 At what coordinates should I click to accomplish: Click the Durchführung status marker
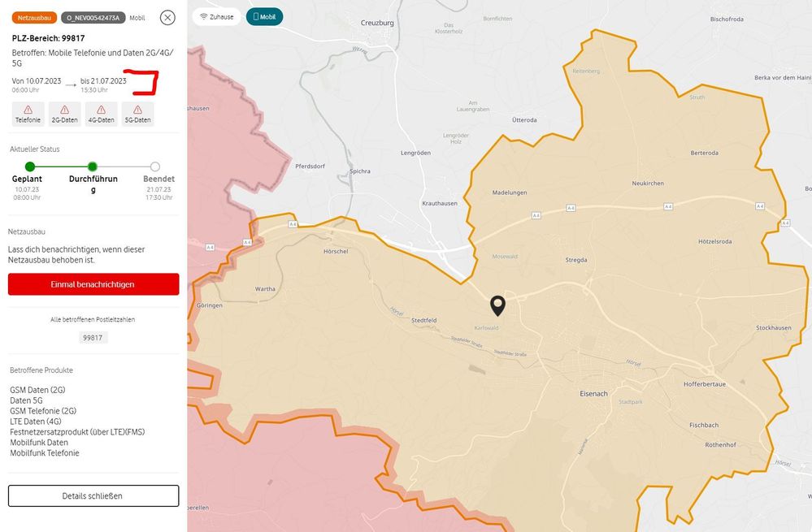pos(92,167)
